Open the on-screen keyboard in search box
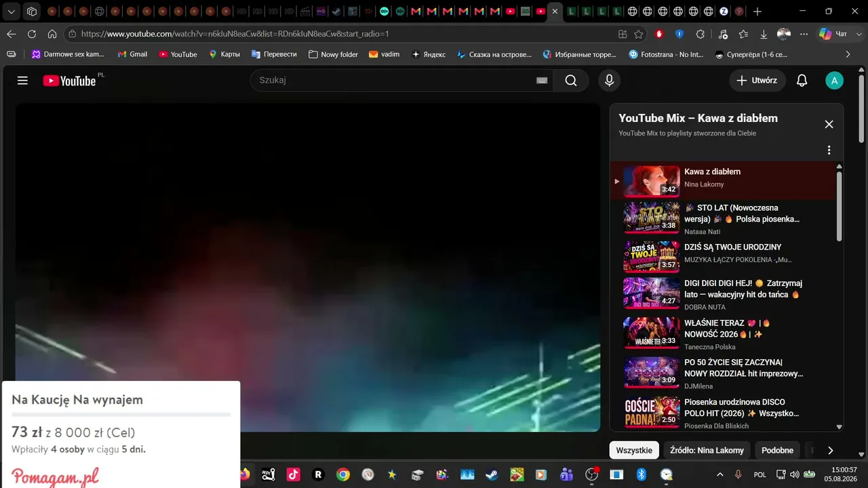 click(542, 81)
